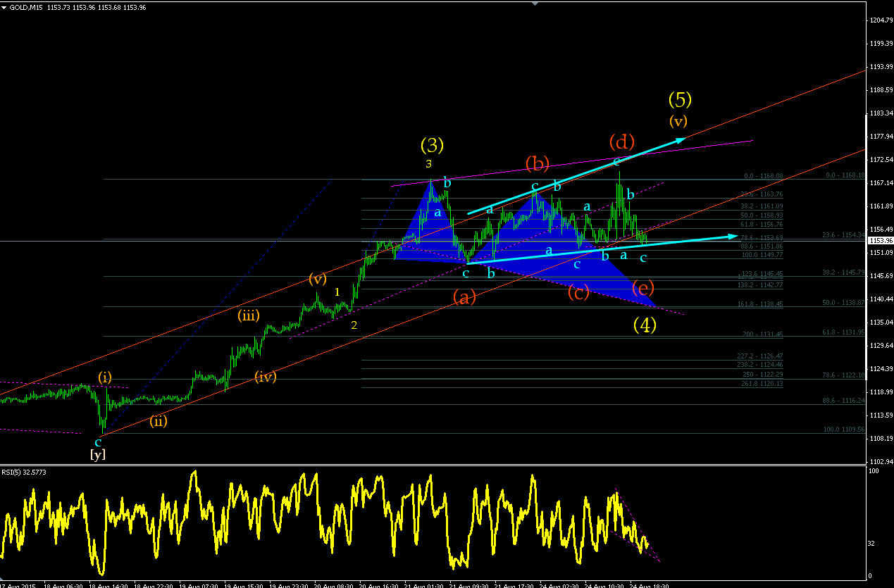Click the GOLD,M15 symbol title

[25, 7]
